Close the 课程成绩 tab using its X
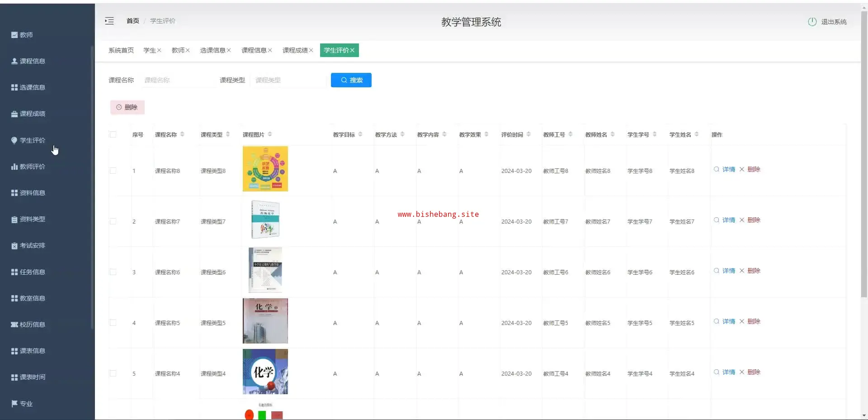 pos(311,50)
